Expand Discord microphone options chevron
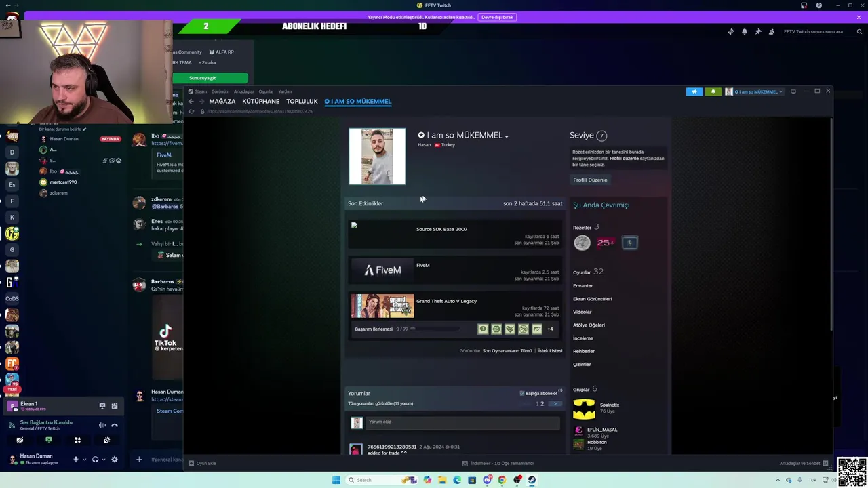This screenshot has width=868, height=488. point(84,460)
